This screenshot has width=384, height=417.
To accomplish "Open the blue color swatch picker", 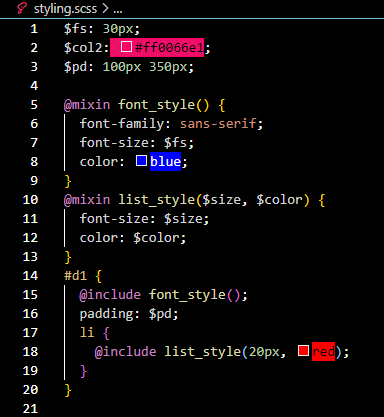I will coord(141,161).
